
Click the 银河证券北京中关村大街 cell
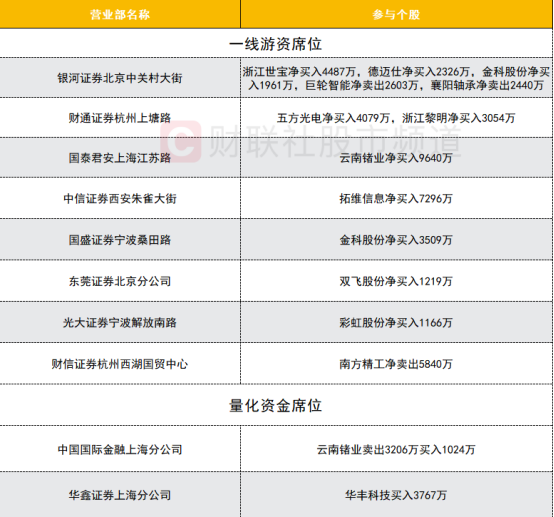coord(120,78)
